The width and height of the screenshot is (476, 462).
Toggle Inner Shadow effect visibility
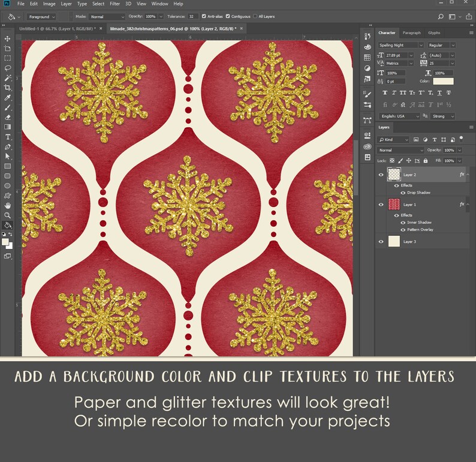[403, 223]
